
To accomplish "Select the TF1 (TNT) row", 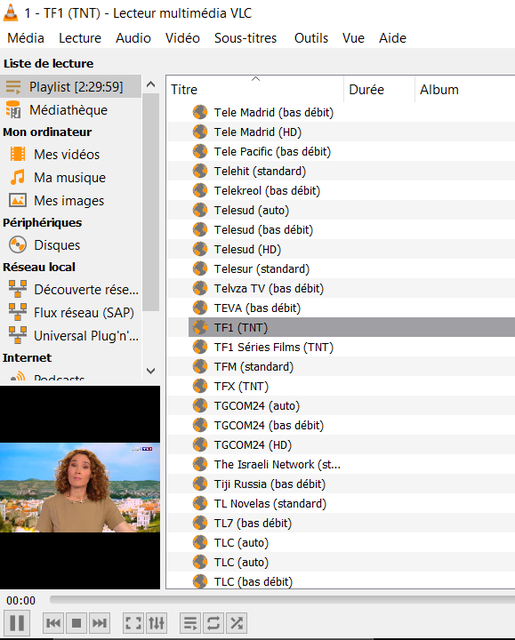I will pyautogui.click(x=351, y=327).
